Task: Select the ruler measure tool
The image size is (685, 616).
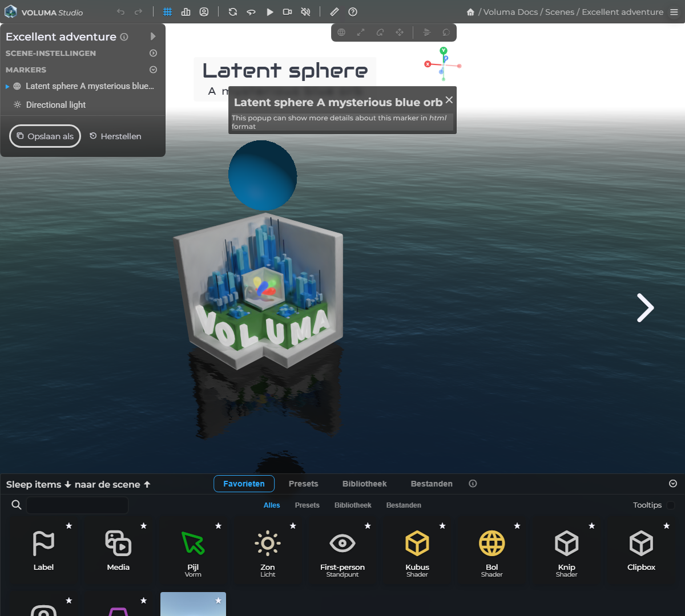Action: (x=335, y=12)
